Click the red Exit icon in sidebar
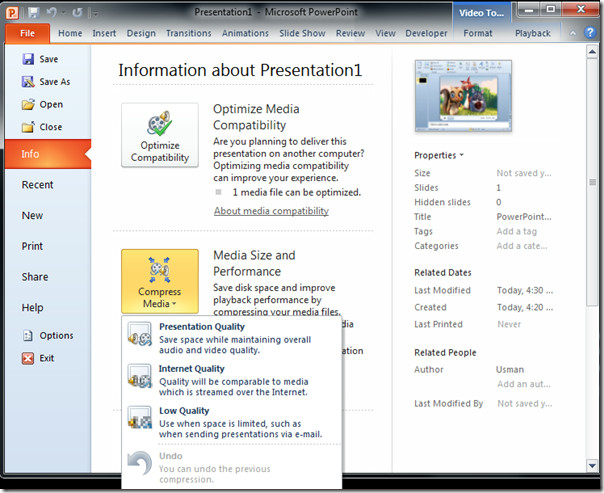 (28, 358)
